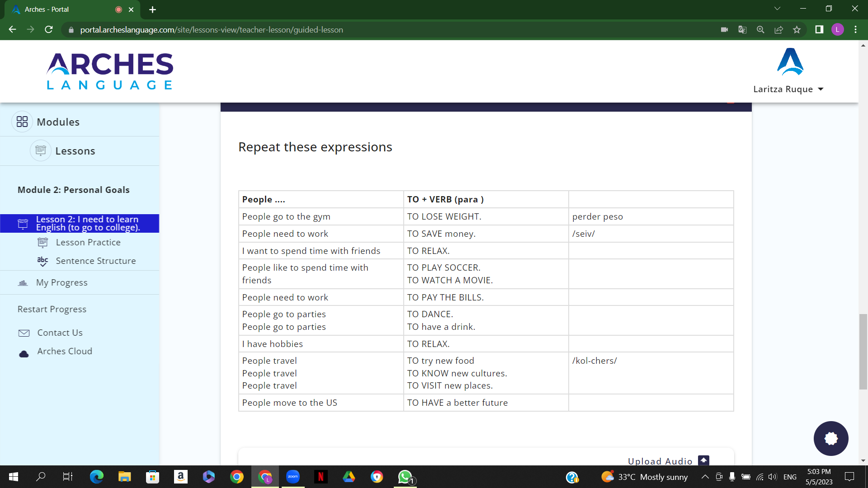This screenshot has height=488, width=868.
Task: Click the Arches Language logo
Action: (110, 71)
